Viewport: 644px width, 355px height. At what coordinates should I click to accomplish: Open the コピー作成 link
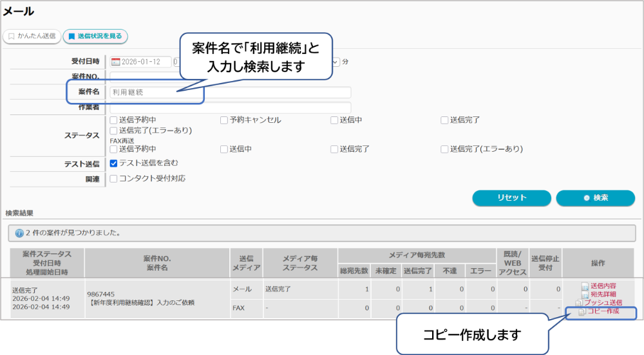coord(603,311)
